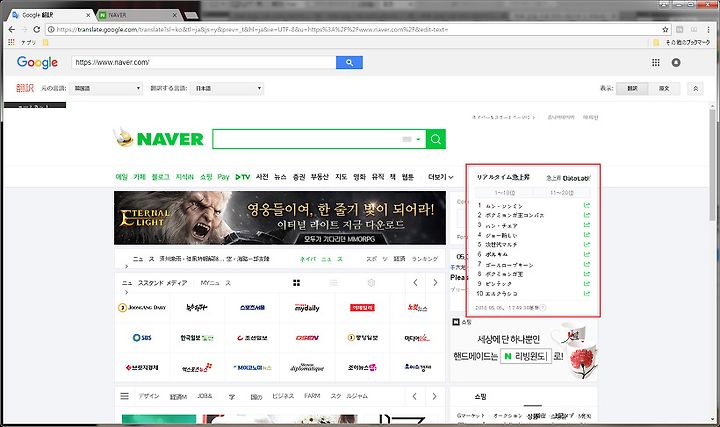The width and height of the screenshot is (720, 427).
Task: Click the Eternal Light banner advertisement
Action: tap(280, 218)
